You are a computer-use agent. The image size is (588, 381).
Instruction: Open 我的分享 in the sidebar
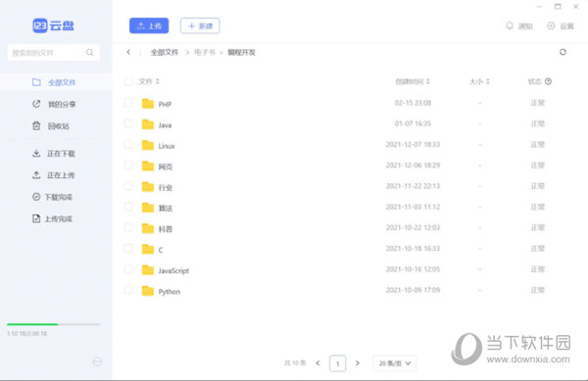(56, 104)
